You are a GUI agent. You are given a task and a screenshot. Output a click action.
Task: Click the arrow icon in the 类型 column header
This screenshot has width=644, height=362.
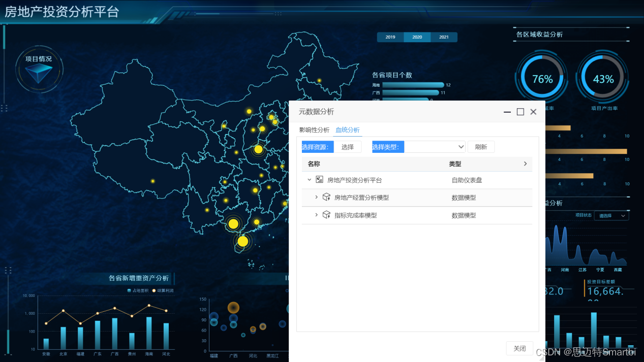click(x=525, y=164)
